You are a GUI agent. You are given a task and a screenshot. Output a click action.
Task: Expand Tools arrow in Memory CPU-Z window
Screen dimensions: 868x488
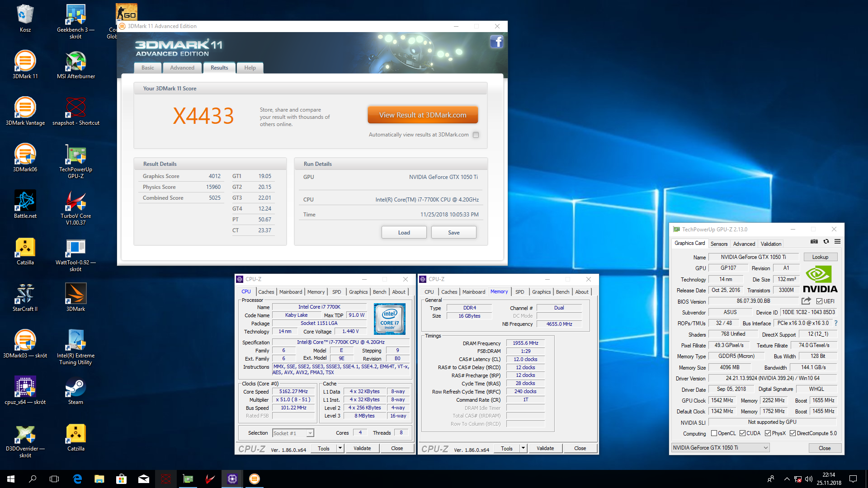click(523, 448)
